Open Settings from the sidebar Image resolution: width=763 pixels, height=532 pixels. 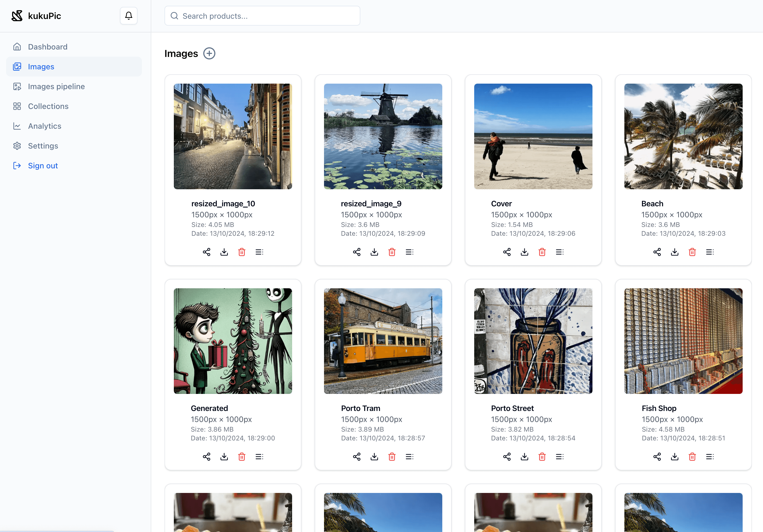[x=74, y=146]
